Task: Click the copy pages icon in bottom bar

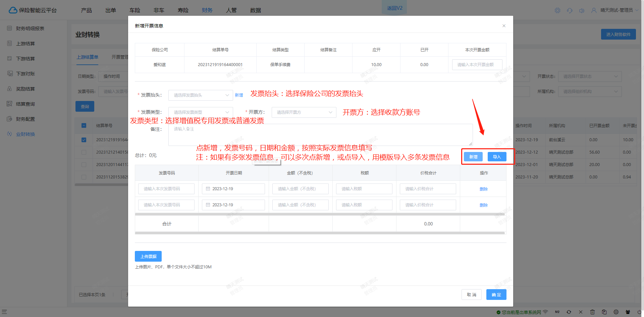Action: click(x=604, y=312)
